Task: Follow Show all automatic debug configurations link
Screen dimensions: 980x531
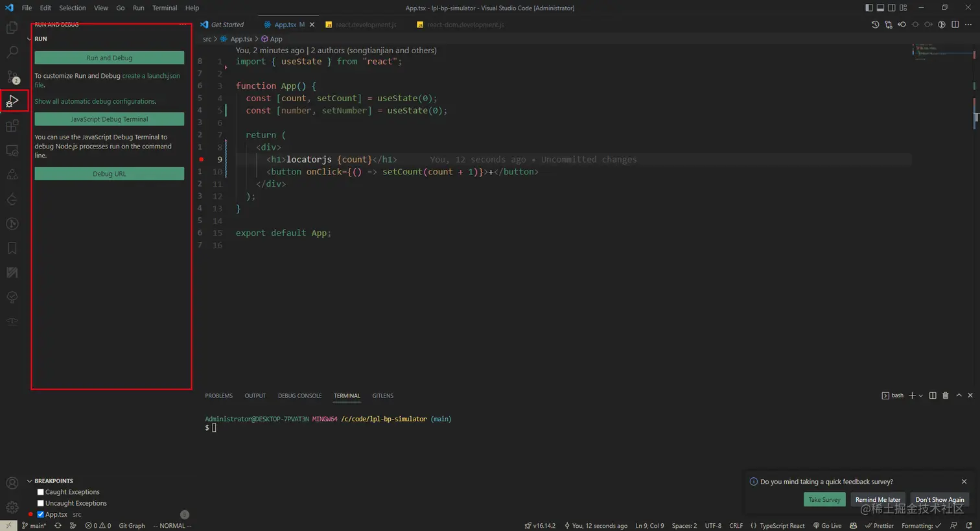Action: click(95, 101)
